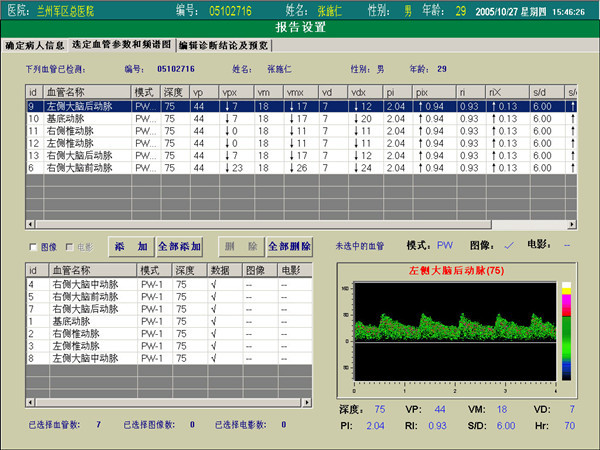Toggle the 电影 checkbox
The height and width of the screenshot is (450, 600).
point(70,246)
